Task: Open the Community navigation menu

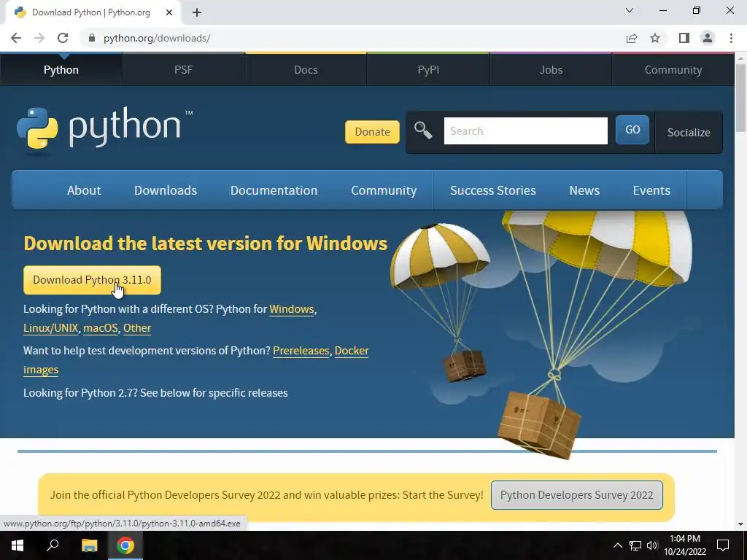Action: pos(384,190)
